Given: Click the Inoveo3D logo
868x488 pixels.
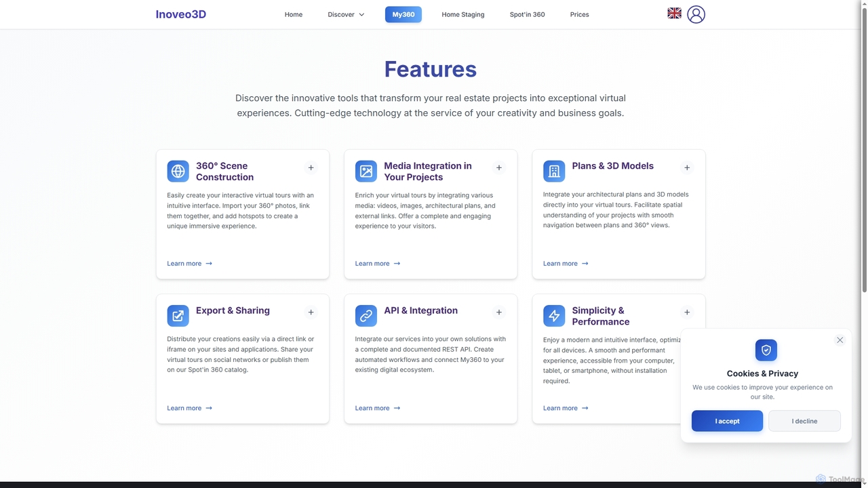Looking at the screenshot, I should point(181,14).
